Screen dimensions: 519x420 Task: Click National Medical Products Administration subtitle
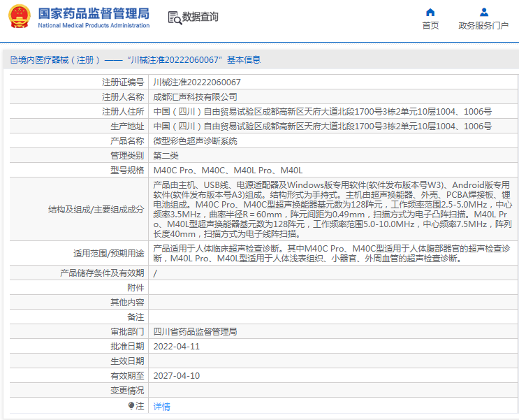coord(94,25)
